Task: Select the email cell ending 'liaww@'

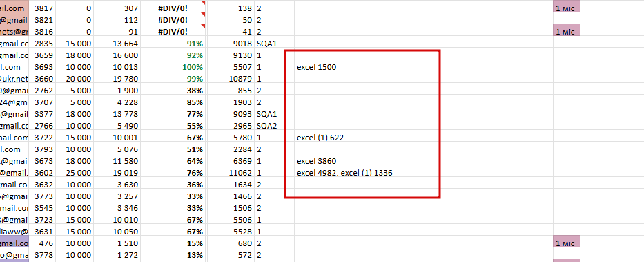Action: pyautogui.click(x=14, y=232)
